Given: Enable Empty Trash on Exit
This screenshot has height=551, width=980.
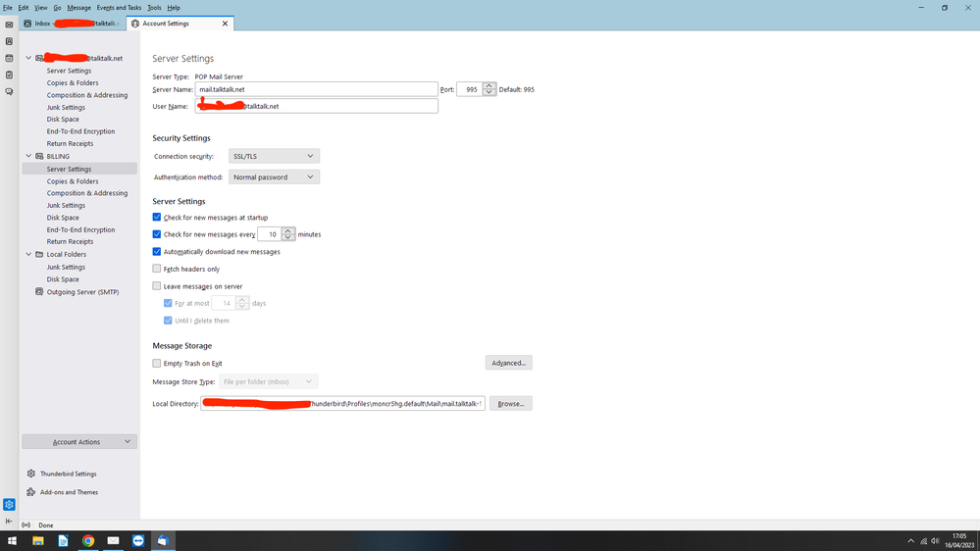Looking at the screenshot, I should [156, 363].
